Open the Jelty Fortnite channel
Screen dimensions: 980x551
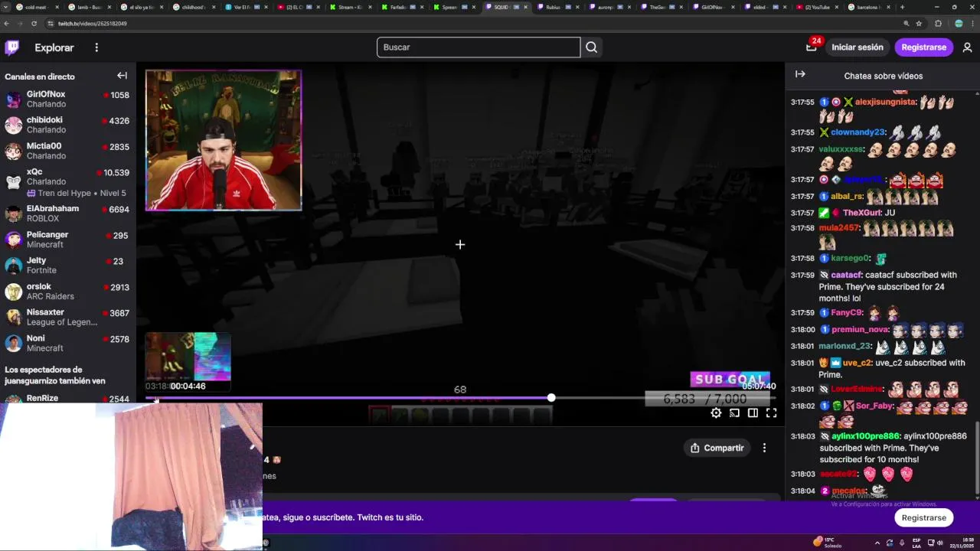click(x=68, y=266)
